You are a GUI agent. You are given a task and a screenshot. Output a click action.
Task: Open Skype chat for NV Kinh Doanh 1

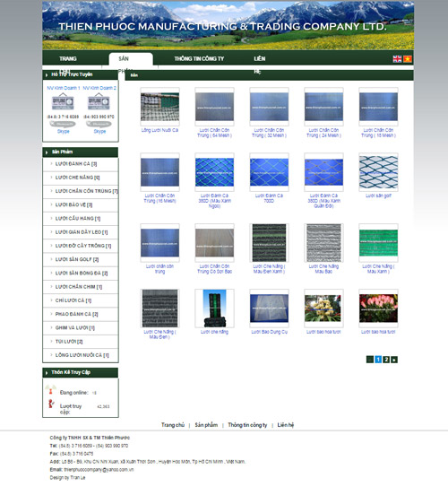(64, 132)
